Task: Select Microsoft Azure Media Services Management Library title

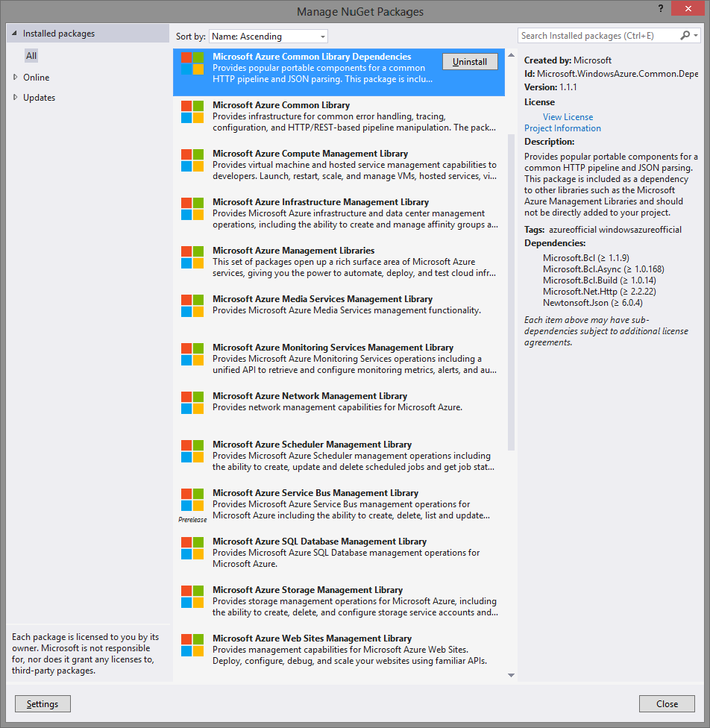Action: (x=322, y=299)
